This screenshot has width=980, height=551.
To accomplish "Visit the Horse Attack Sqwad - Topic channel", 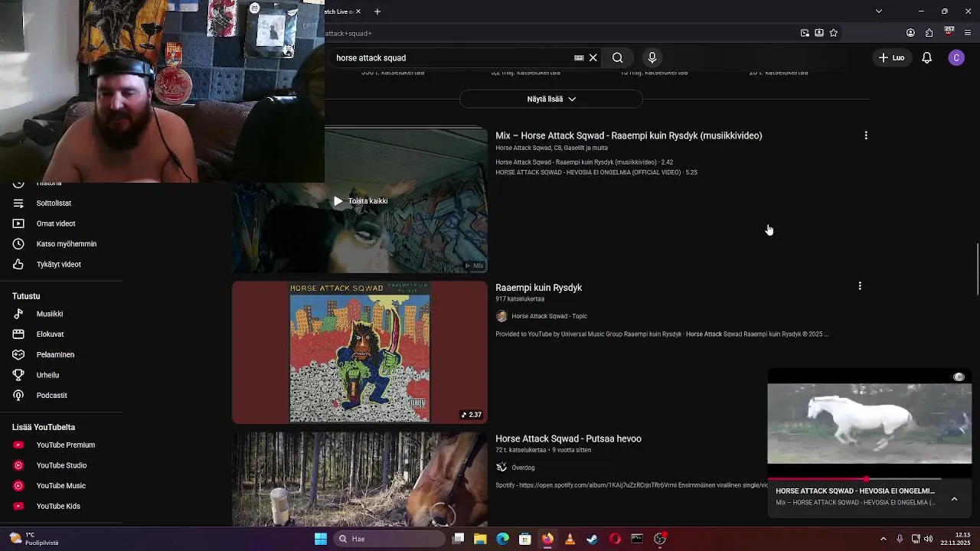I will (549, 316).
